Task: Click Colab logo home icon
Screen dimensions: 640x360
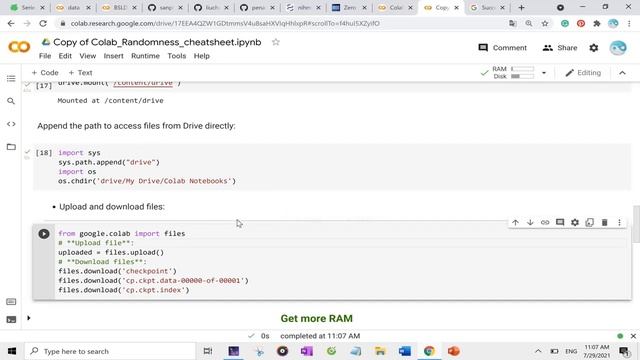Action: coord(19,47)
